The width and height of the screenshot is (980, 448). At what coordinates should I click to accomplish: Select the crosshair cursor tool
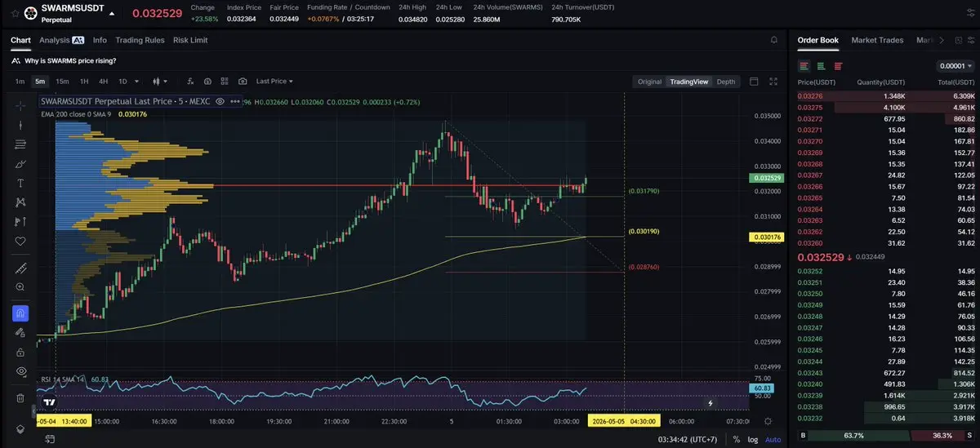pos(20,105)
